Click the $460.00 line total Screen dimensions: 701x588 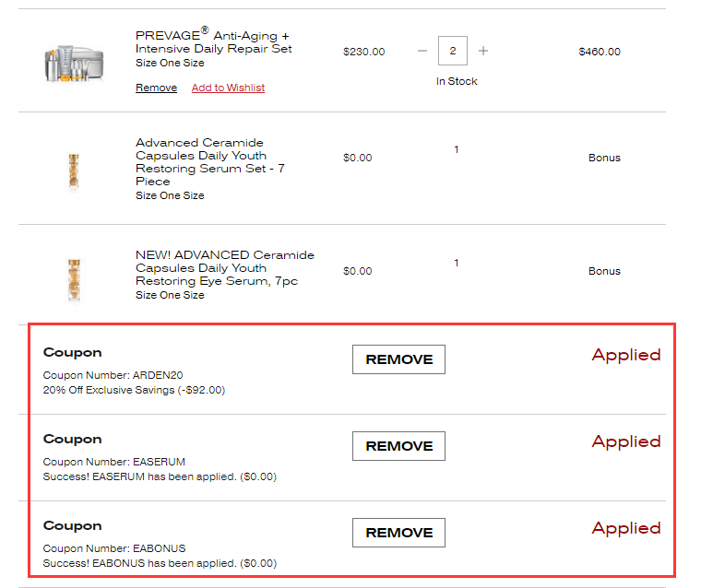(x=600, y=52)
